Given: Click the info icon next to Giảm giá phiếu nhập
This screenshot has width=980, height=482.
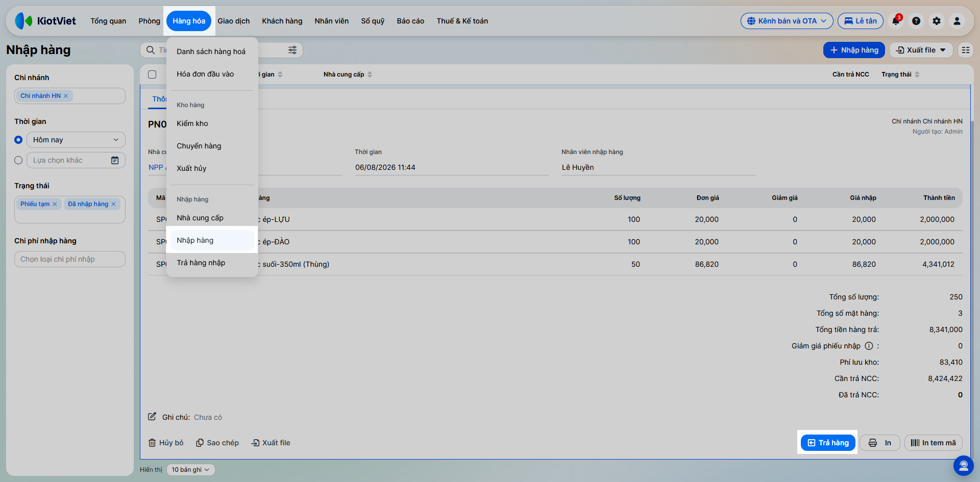Looking at the screenshot, I should click(x=869, y=346).
